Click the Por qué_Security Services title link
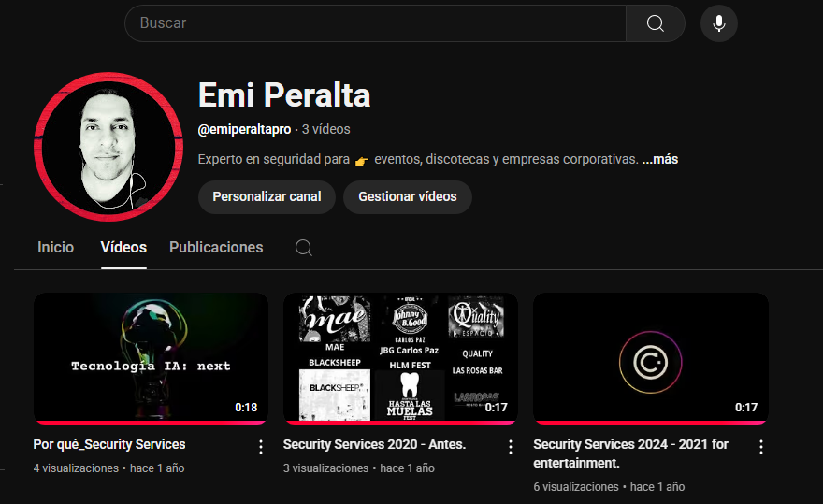Viewport: 823px width, 504px height. click(x=109, y=444)
